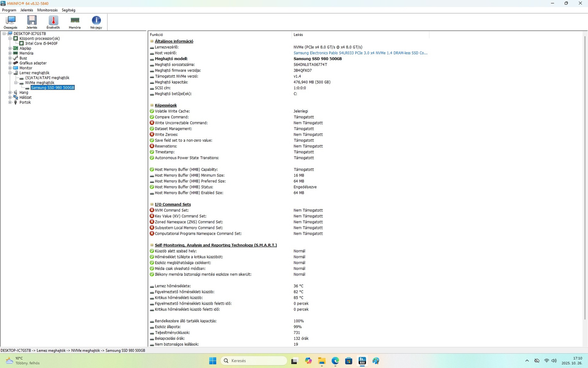Image resolution: width=588 pixels, height=368 pixels.
Task: Collapse the Lemez meghajtók node
Action: click(x=10, y=73)
